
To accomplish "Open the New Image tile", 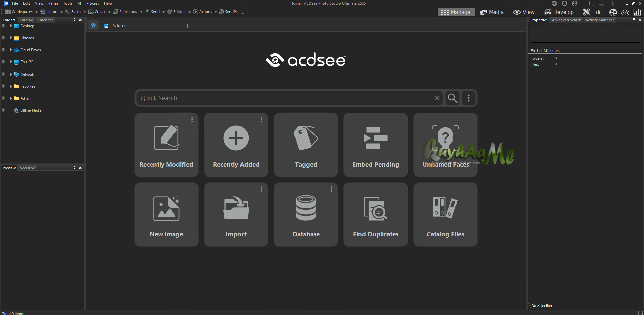I will [166, 215].
